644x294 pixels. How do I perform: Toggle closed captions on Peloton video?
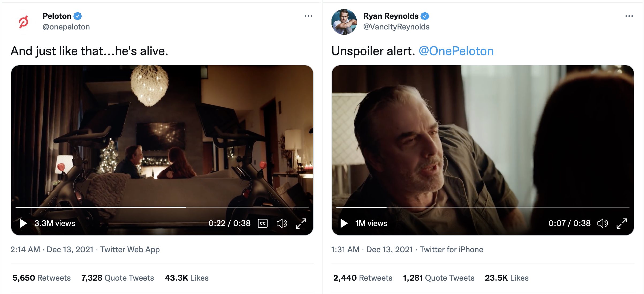(262, 223)
